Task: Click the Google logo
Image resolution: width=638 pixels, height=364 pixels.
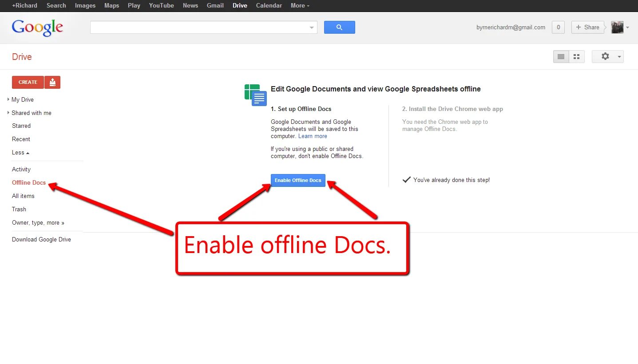Action: pyautogui.click(x=37, y=28)
